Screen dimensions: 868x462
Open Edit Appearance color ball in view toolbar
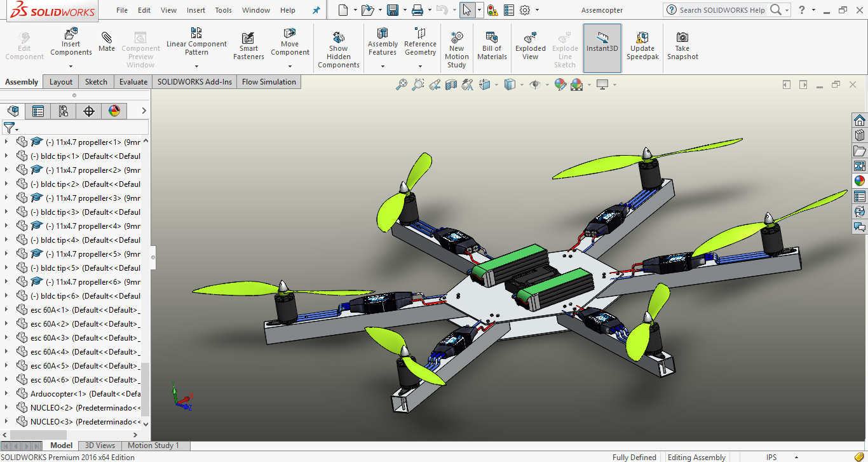560,85
